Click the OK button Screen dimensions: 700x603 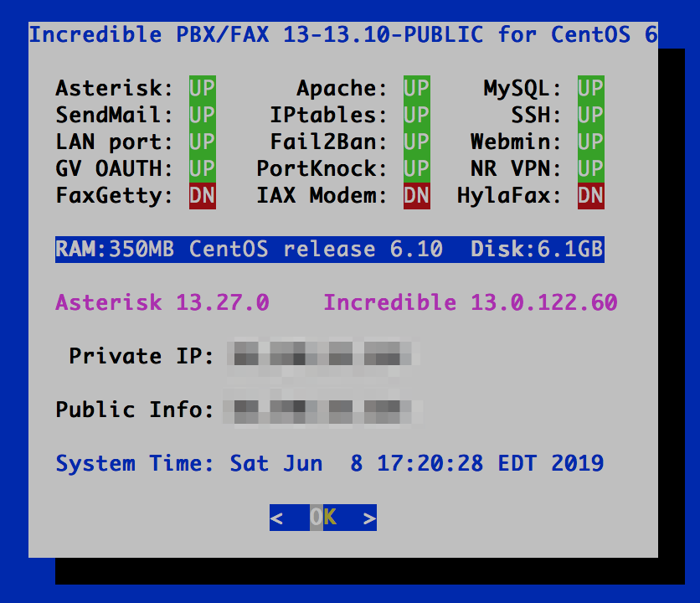pos(322,518)
